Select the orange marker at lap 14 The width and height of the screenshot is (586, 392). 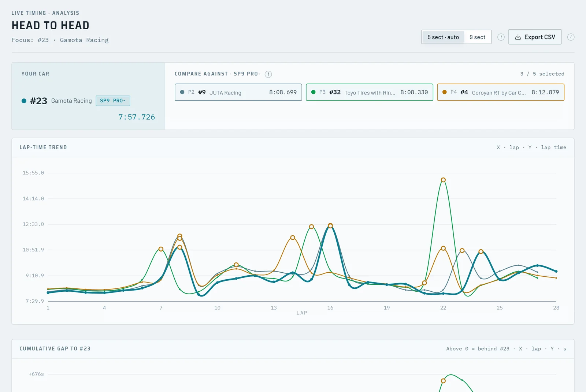coord(293,238)
